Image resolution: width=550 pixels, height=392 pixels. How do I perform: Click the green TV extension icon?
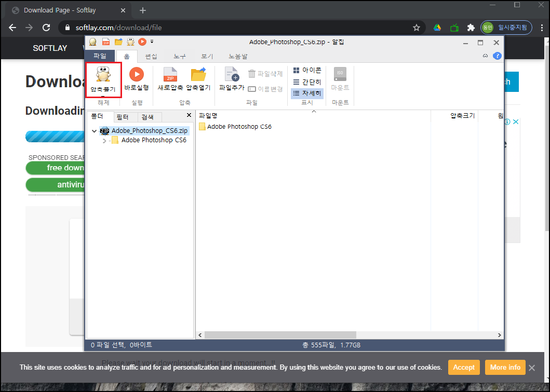(454, 28)
